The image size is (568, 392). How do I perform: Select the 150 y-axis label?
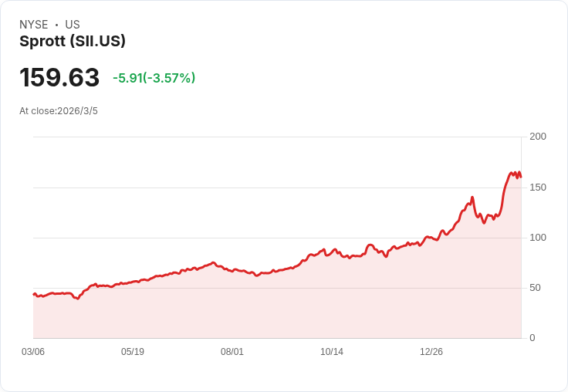[538, 188]
